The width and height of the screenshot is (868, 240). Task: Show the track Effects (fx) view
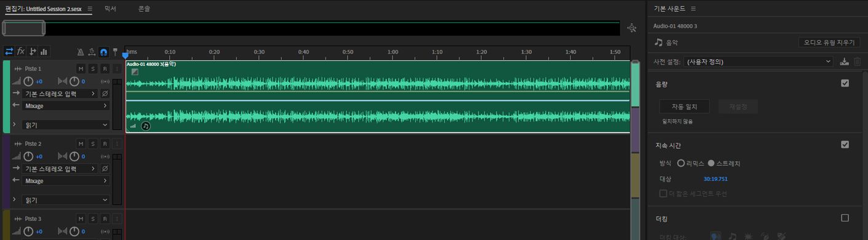pos(21,52)
